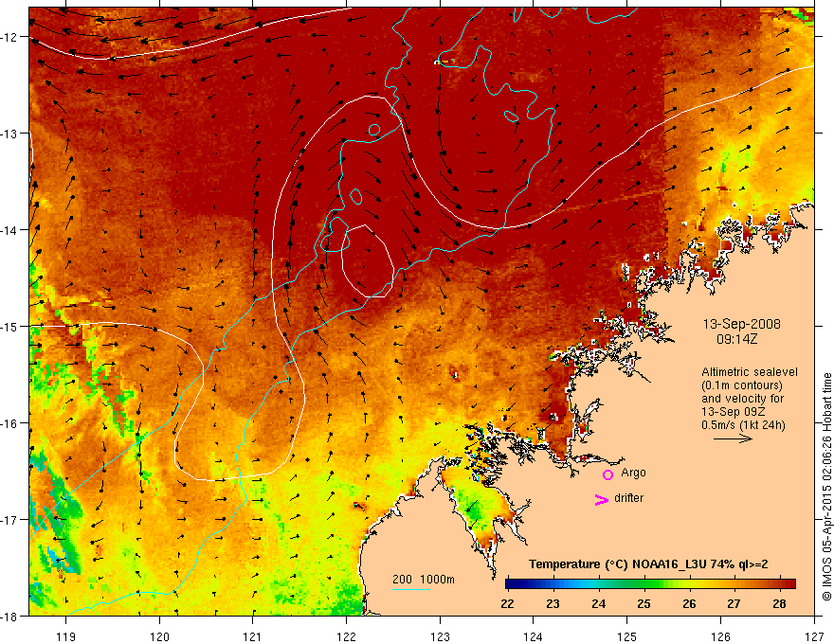The image size is (834, 644).
Task: Click the longitude 122 axis label
Action: coord(346,636)
